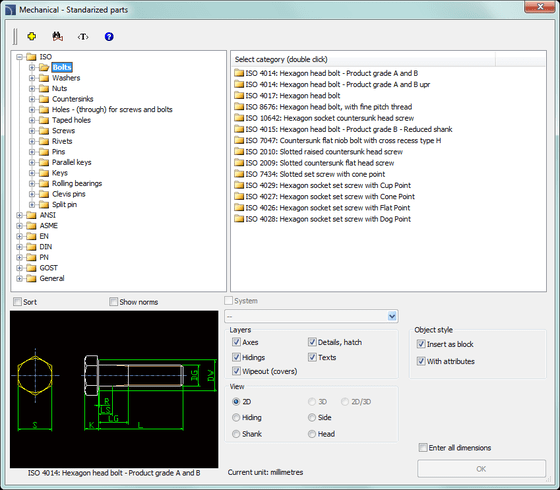Viewport: 560px width, 490px height.
Task: Enable the Sort checkbox
Action: point(17,302)
